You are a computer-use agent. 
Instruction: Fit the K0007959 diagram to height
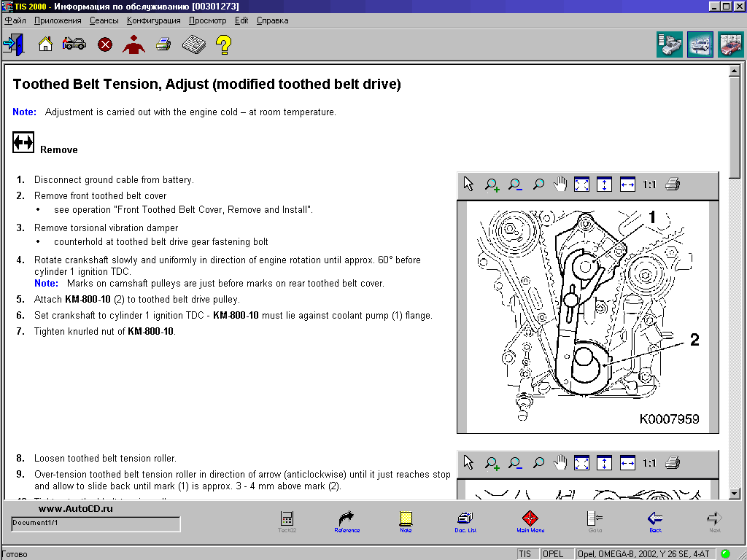pyautogui.click(x=604, y=184)
